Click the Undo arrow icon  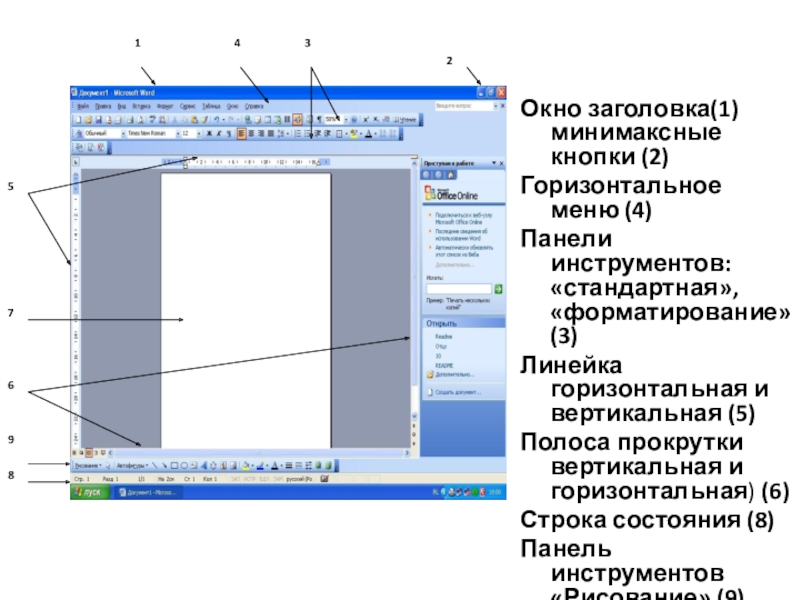coord(216,119)
